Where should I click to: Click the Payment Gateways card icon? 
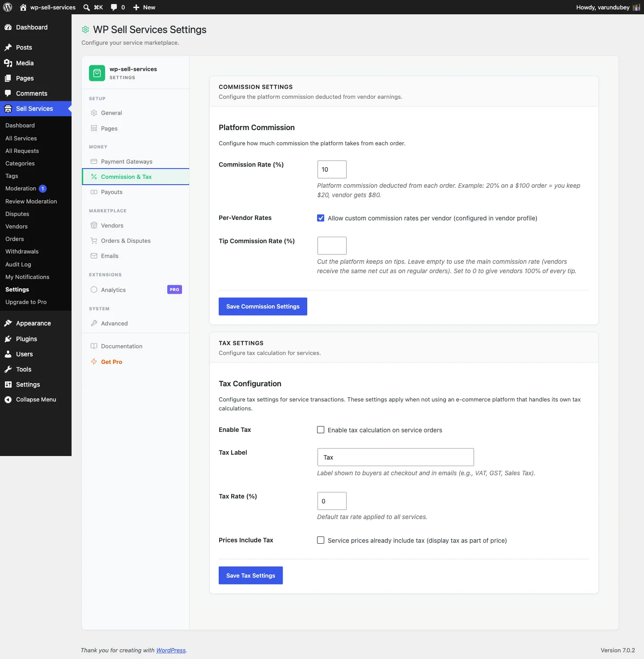point(94,161)
